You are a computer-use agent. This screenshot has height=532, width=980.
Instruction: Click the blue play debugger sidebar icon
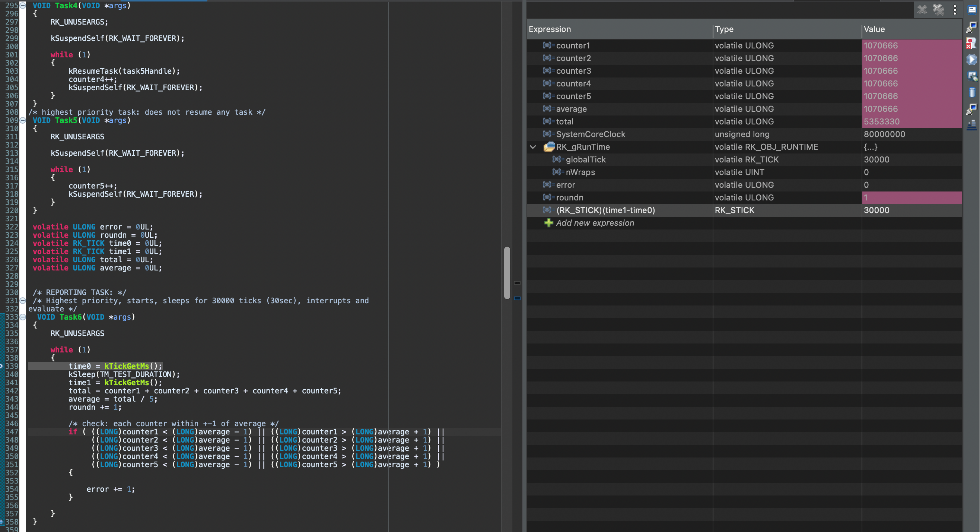point(971,60)
